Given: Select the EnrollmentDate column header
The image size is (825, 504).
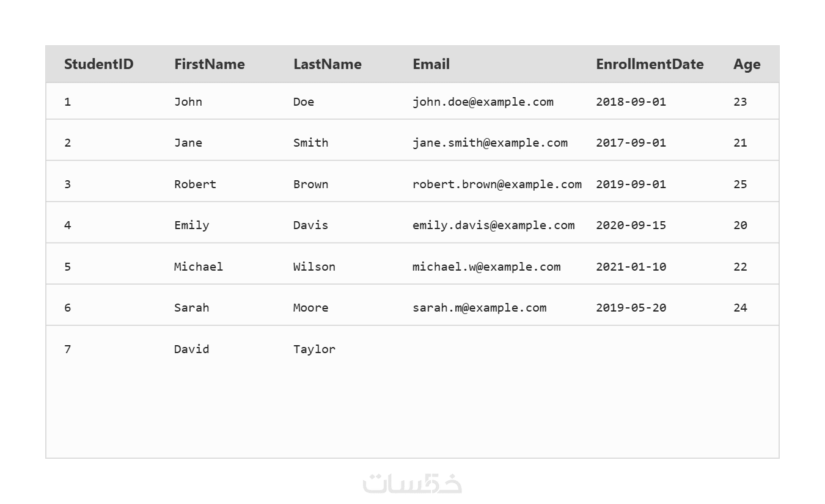Looking at the screenshot, I should point(650,64).
